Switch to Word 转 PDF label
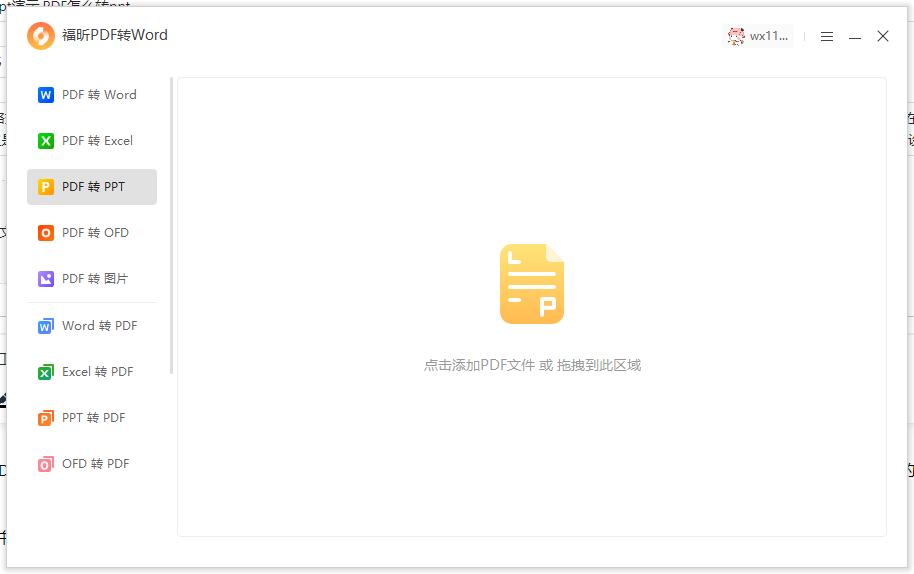914x574 pixels. 100,326
